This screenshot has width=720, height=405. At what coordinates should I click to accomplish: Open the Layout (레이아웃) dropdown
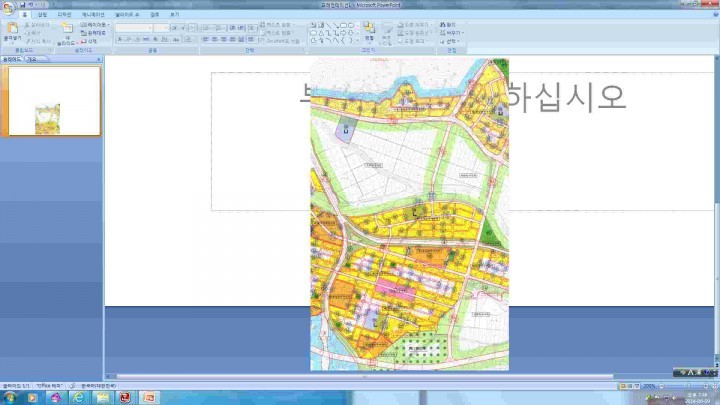95,24
